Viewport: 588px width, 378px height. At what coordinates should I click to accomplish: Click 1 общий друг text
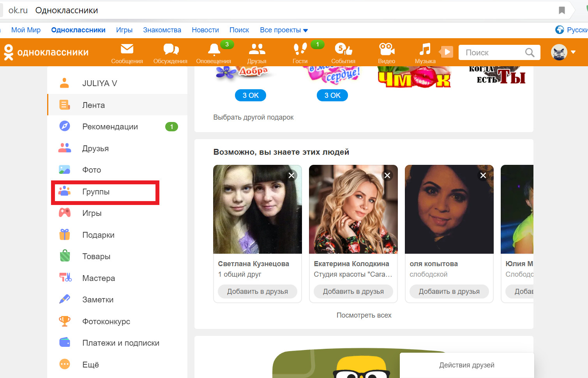pos(240,274)
